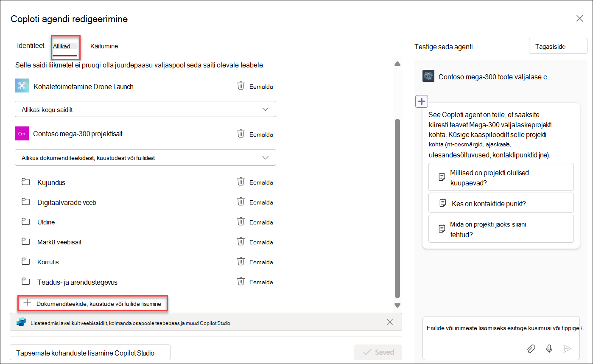
Task: Click the Mark8 veebisait folder icon
Action: (x=26, y=242)
